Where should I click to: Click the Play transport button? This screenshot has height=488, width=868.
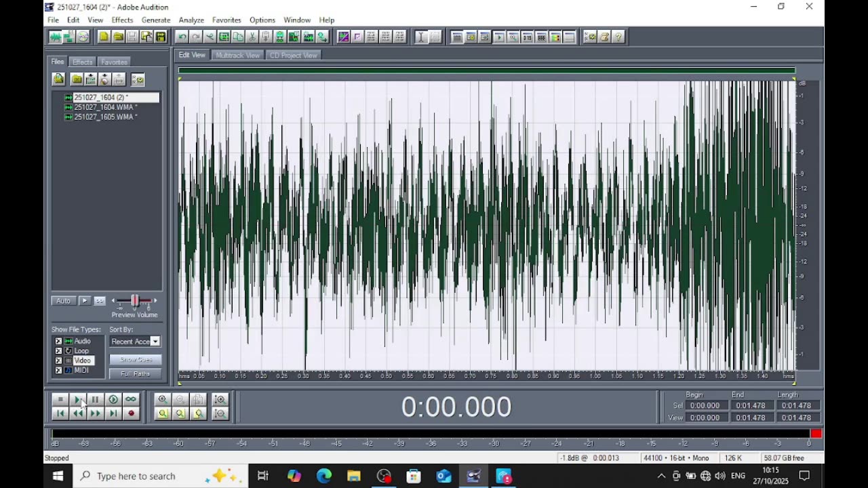pyautogui.click(x=78, y=400)
